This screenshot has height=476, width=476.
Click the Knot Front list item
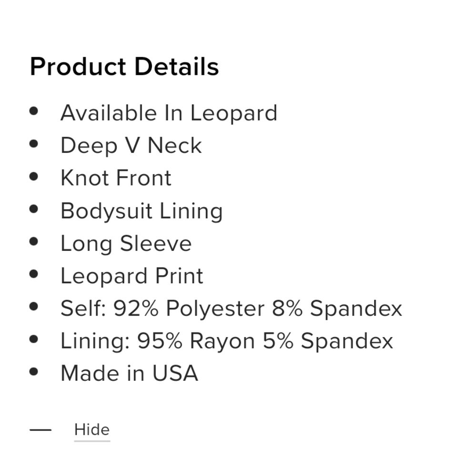point(116,178)
